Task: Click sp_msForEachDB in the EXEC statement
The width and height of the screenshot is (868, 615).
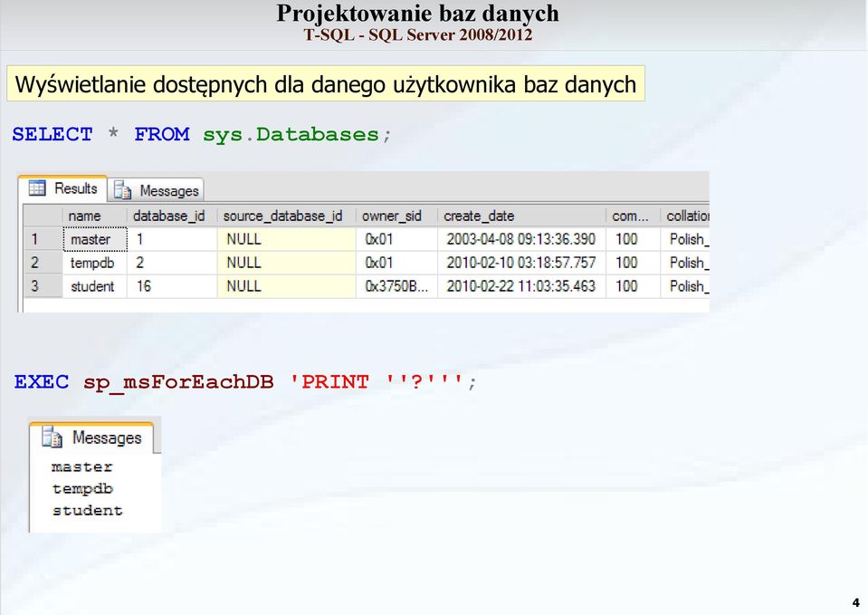Action: point(178,381)
